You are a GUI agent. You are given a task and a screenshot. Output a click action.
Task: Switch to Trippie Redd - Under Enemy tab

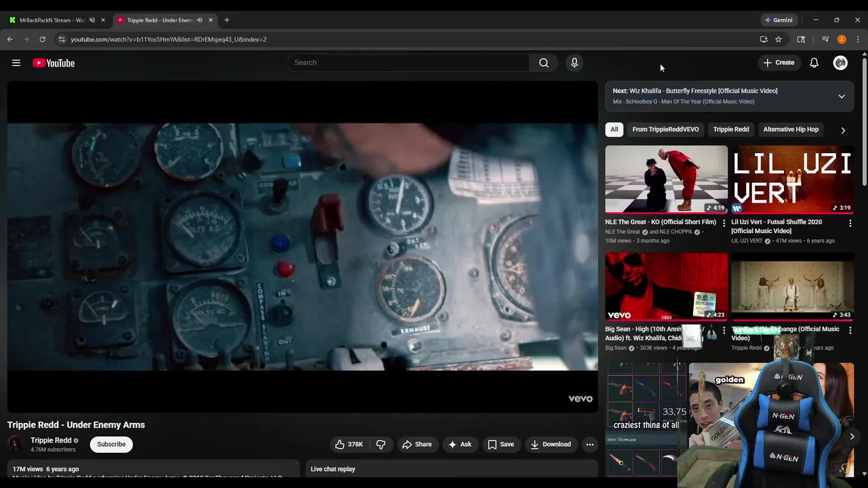point(160,20)
